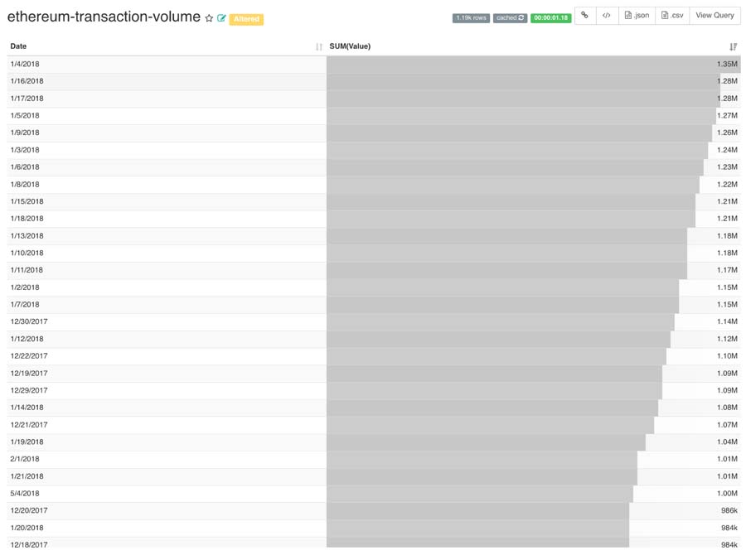Click the 1.22M value

pyautogui.click(x=727, y=185)
